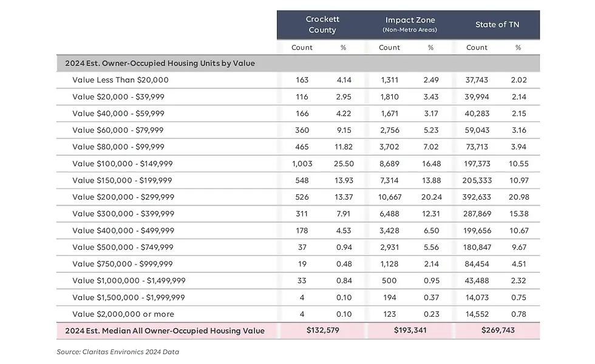Select Crockett count 548 cell
595x364 pixels.
[302, 181]
